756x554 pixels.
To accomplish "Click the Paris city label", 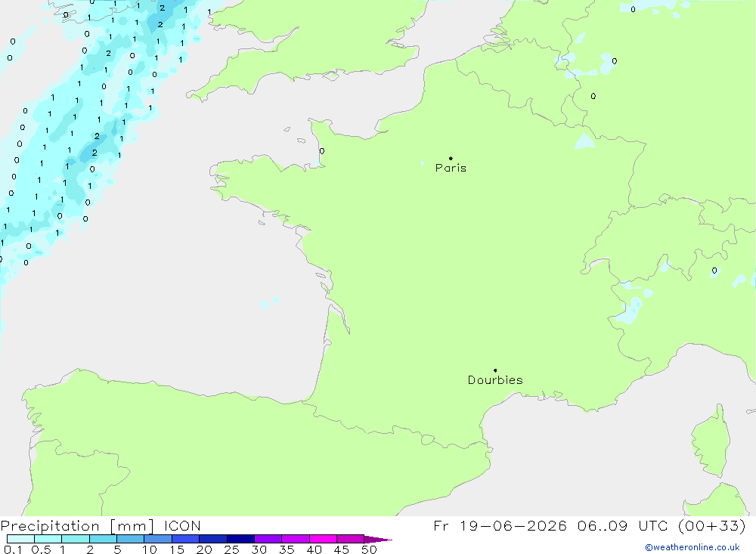I will click(x=451, y=168).
